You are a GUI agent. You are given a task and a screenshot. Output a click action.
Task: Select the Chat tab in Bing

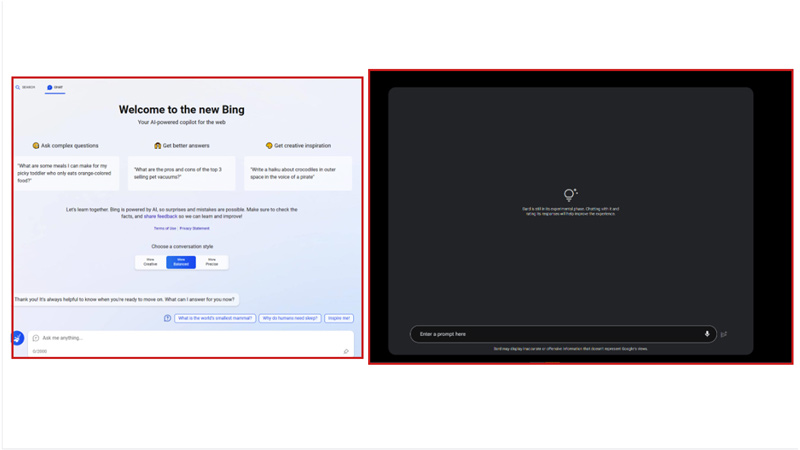coord(55,87)
